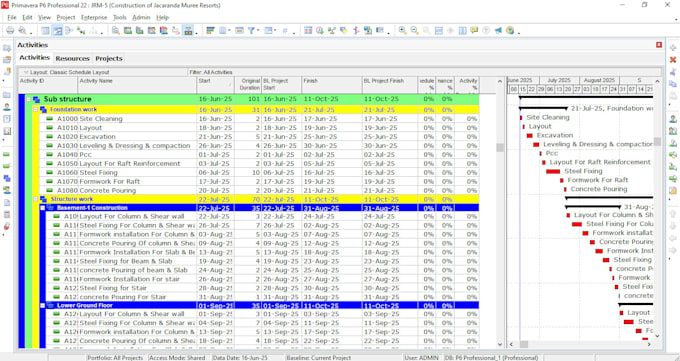The width and height of the screenshot is (680, 361).
Task: Click the assign resources person icon
Action: click(x=673, y=119)
